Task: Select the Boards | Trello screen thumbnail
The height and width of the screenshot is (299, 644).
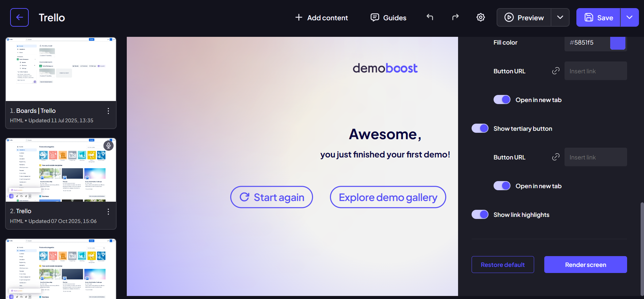Action: tap(61, 69)
